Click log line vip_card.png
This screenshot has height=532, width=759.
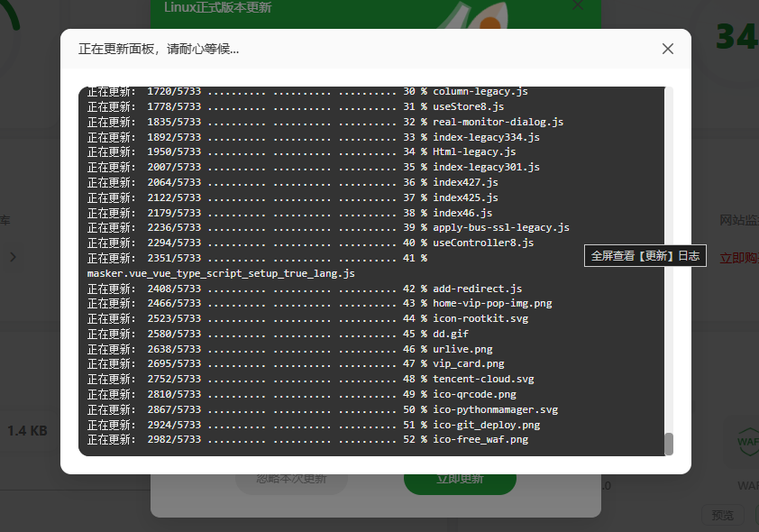click(x=296, y=364)
